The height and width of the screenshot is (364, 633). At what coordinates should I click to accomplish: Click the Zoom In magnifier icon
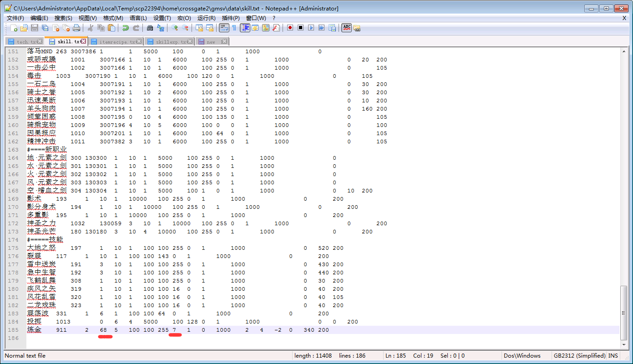click(175, 28)
